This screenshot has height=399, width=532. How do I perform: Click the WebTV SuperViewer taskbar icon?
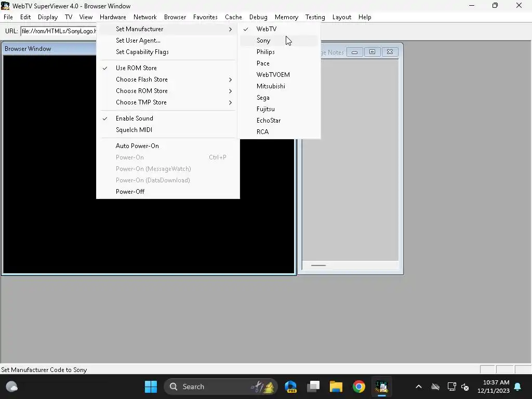tap(382, 387)
